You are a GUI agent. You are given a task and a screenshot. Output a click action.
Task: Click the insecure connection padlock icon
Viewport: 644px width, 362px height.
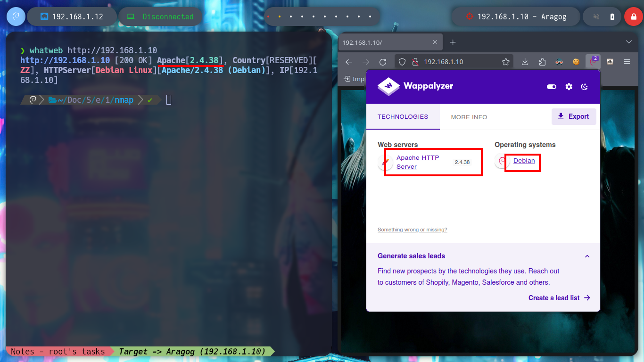[x=415, y=62]
